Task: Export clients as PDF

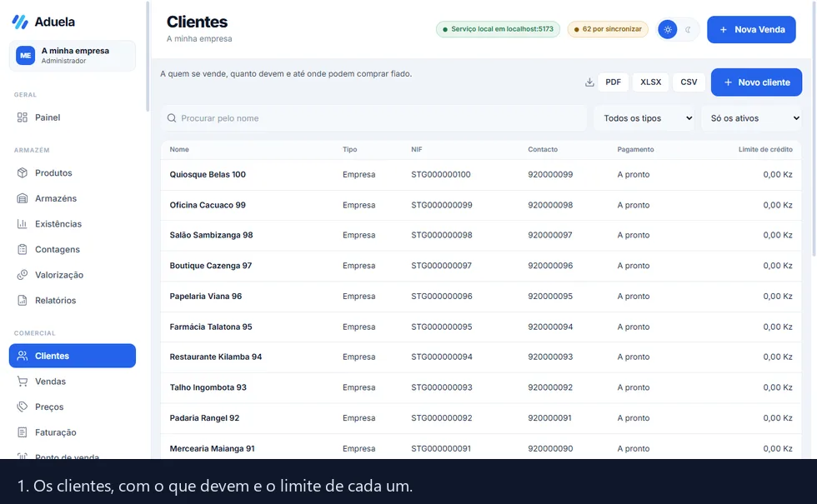Action: click(613, 82)
